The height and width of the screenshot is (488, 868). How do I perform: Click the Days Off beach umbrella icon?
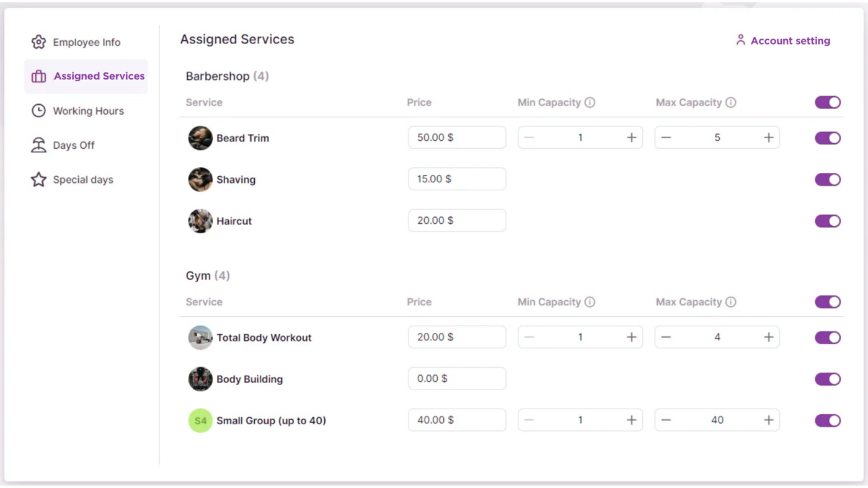pos(38,145)
